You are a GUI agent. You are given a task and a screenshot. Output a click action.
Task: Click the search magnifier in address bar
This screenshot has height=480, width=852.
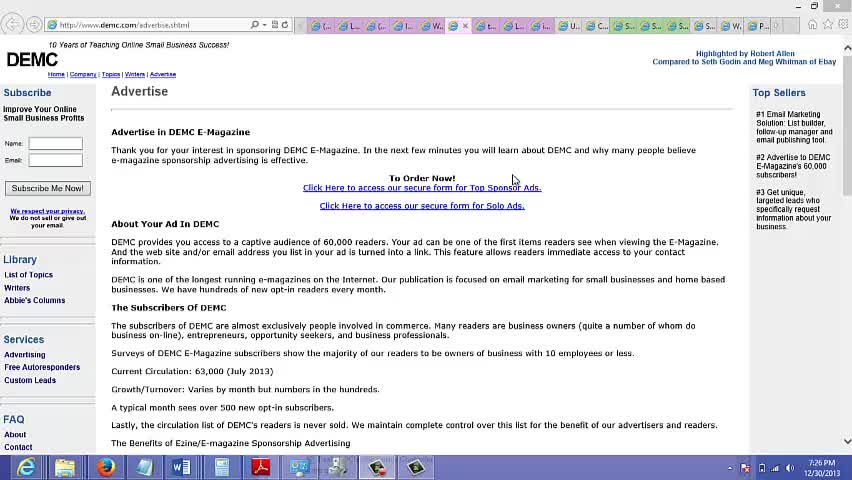coord(254,25)
